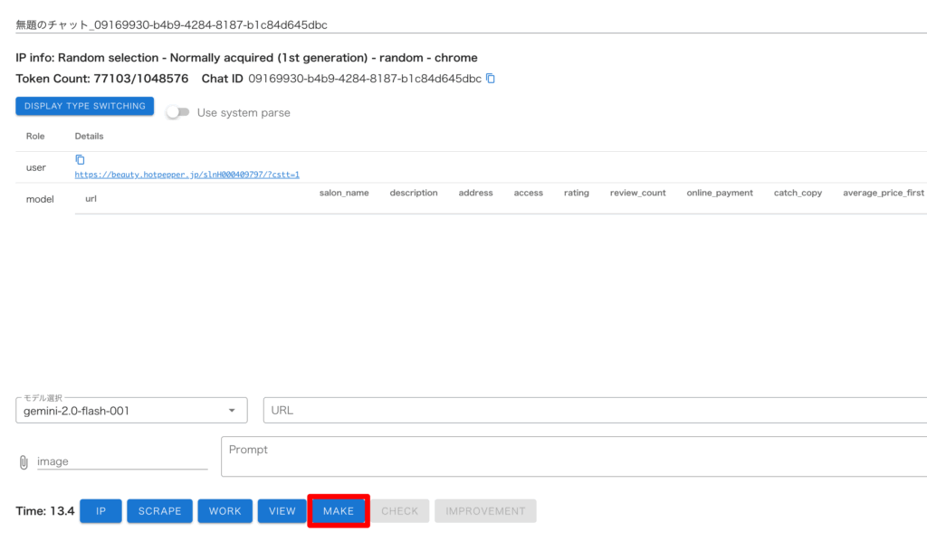Select the review_count column header
This screenshot has width=927, height=560.
pos(637,193)
